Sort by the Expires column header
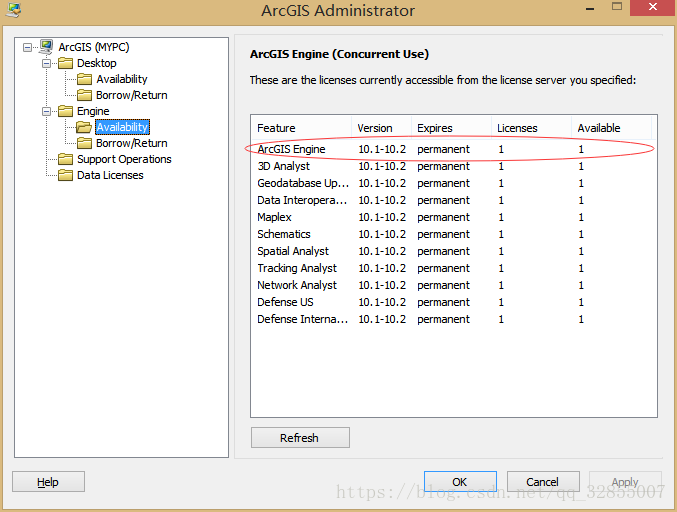Image resolution: width=677 pixels, height=512 pixels. [x=452, y=128]
